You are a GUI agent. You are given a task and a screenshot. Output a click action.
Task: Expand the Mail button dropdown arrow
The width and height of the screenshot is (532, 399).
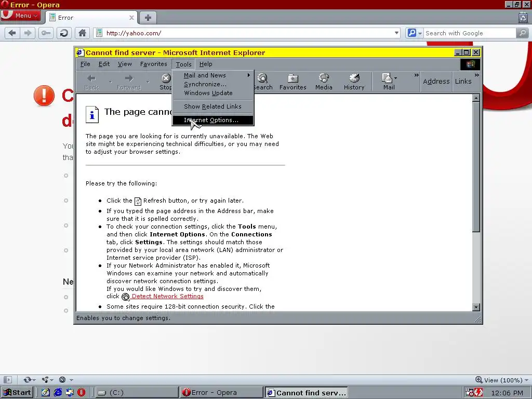[x=395, y=78]
